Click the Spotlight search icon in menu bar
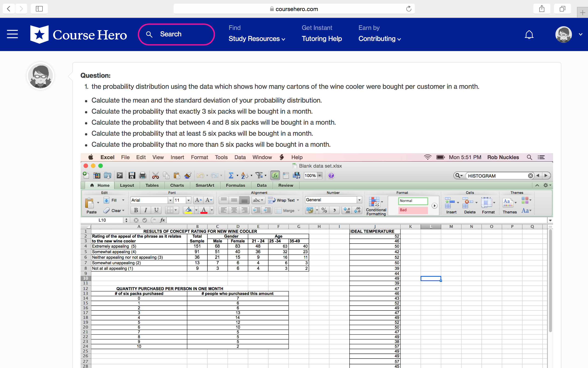 click(529, 157)
